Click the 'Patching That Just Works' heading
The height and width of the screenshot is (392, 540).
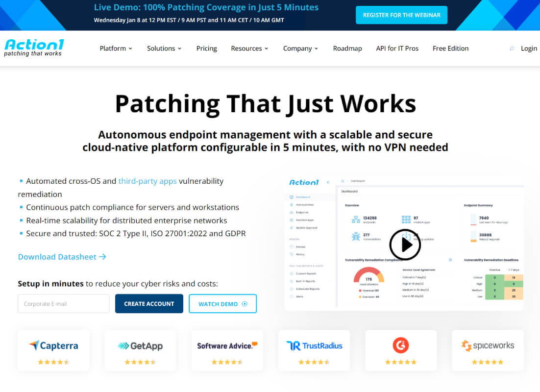[266, 104]
